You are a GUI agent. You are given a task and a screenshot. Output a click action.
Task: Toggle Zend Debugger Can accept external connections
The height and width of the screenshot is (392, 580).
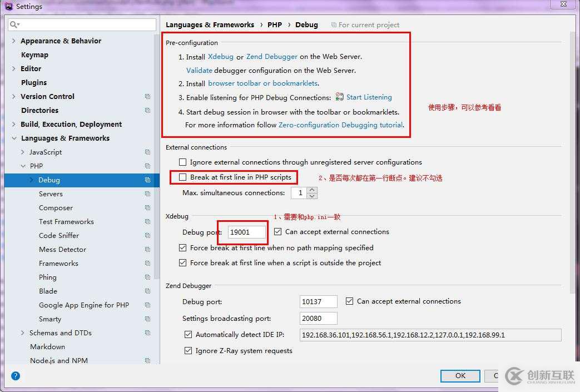point(349,301)
